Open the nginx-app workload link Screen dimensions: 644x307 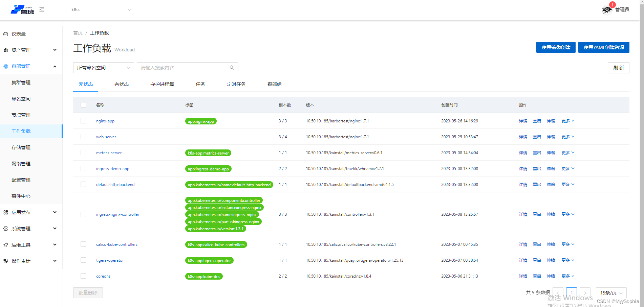(105, 121)
